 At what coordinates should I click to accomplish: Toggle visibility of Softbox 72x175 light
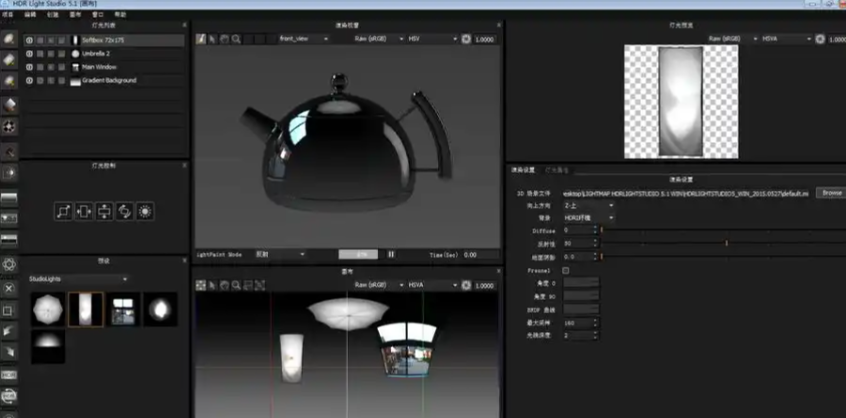click(x=28, y=41)
